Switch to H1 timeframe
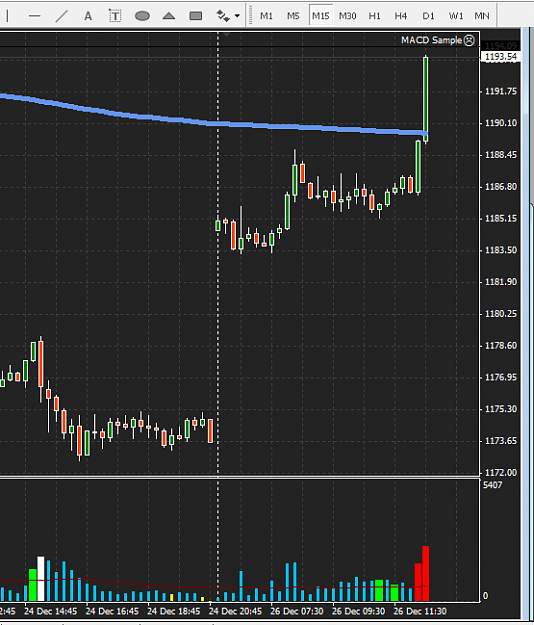Screen dimensions: 534x625 (x=375, y=16)
